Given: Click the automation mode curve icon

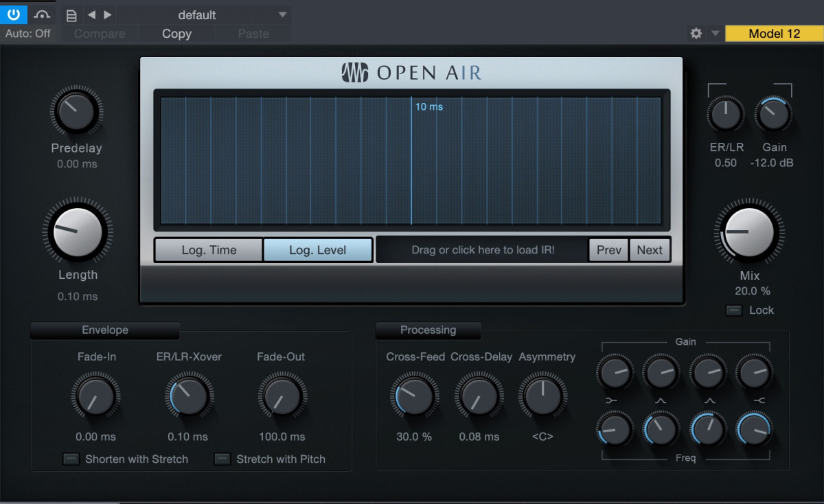Looking at the screenshot, I should click(43, 14).
